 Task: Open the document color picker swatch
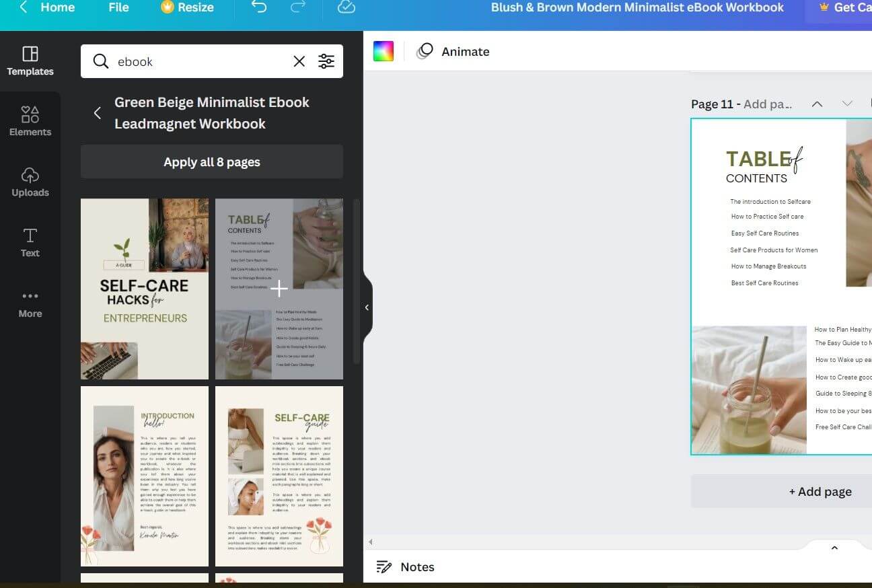pos(383,50)
